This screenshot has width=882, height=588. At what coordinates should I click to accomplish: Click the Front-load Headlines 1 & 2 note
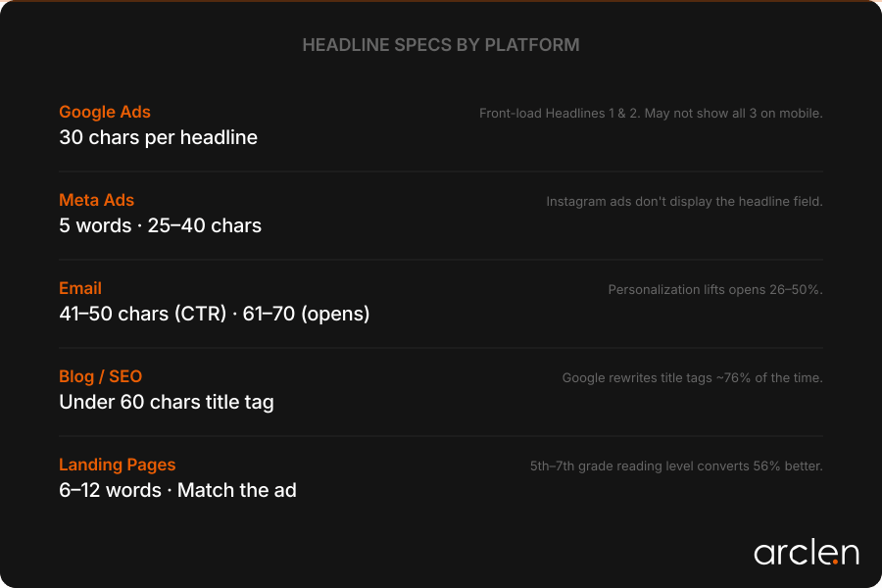tap(651, 113)
